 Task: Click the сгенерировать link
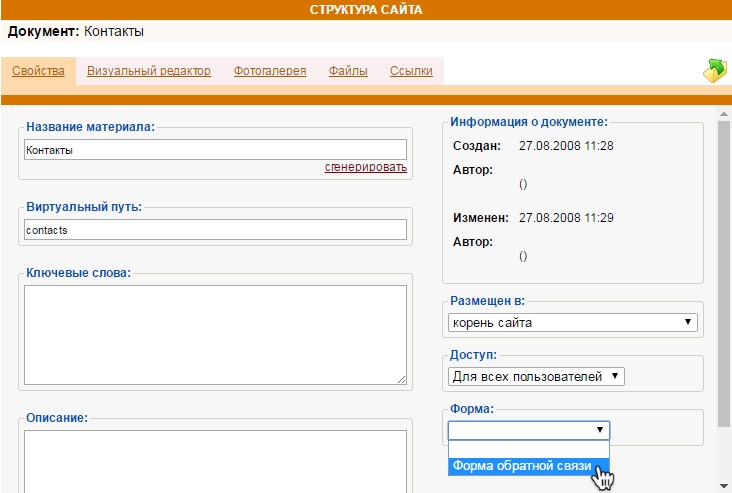tap(366, 167)
